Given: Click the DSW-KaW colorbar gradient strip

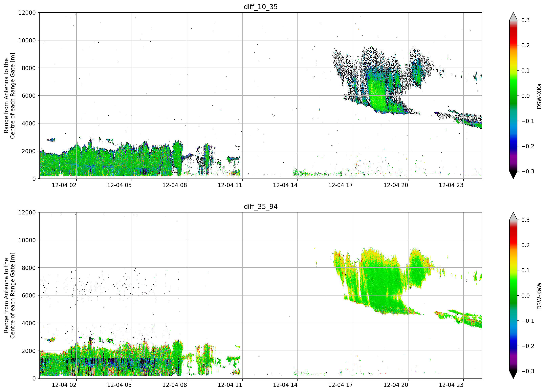Looking at the screenshot, I should point(513,295).
